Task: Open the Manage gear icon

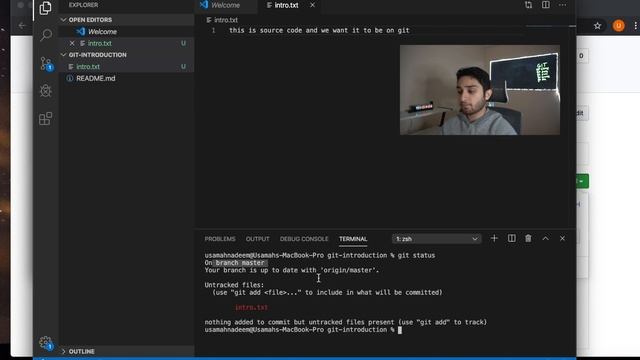Action: 46,343
